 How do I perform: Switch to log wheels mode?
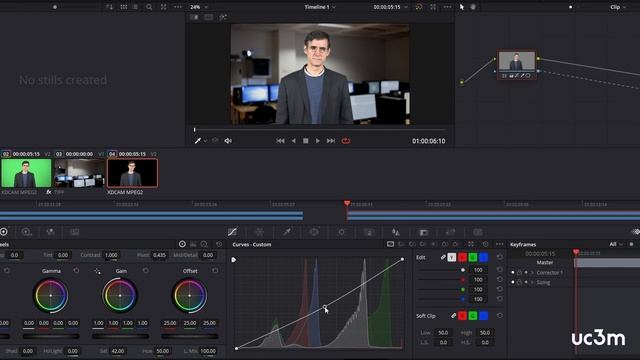[x=204, y=244]
